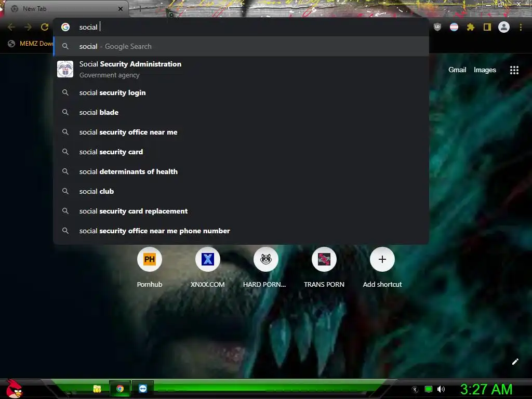Open the striped flag extension icon
The image size is (532, 399).
click(x=454, y=27)
